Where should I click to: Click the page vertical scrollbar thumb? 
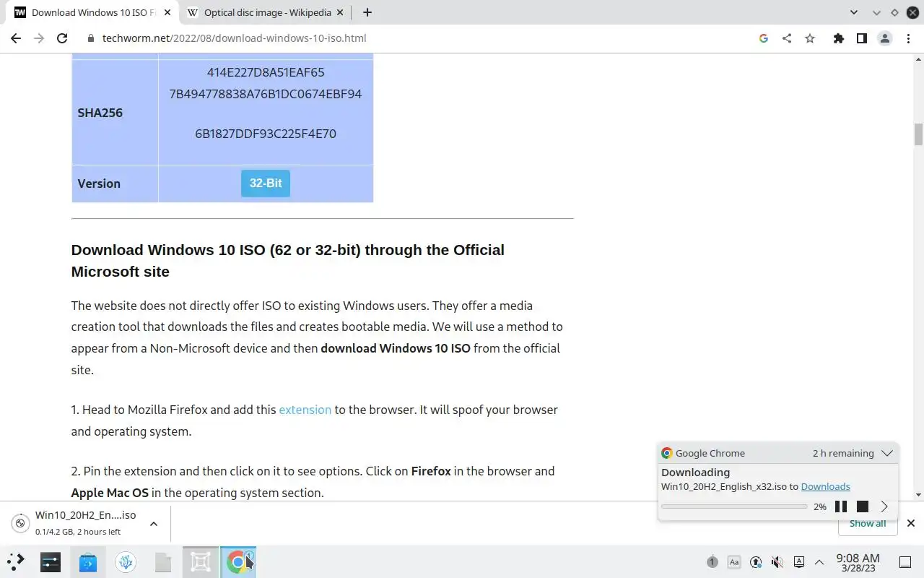(918, 134)
